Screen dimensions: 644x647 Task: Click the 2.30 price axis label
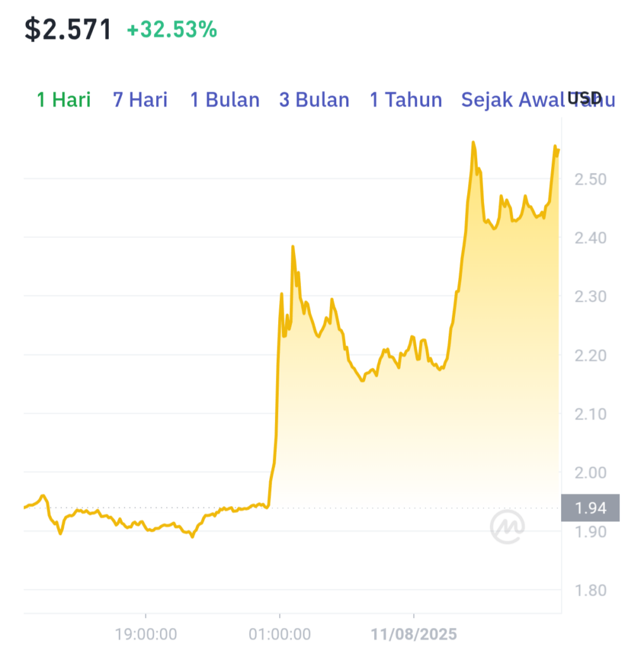click(x=590, y=297)
